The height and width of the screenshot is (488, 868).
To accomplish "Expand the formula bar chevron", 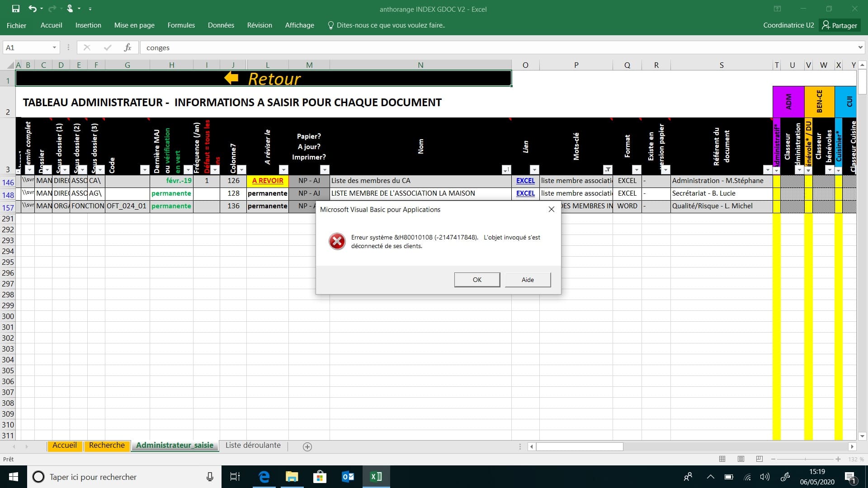I will coord(860,47).
